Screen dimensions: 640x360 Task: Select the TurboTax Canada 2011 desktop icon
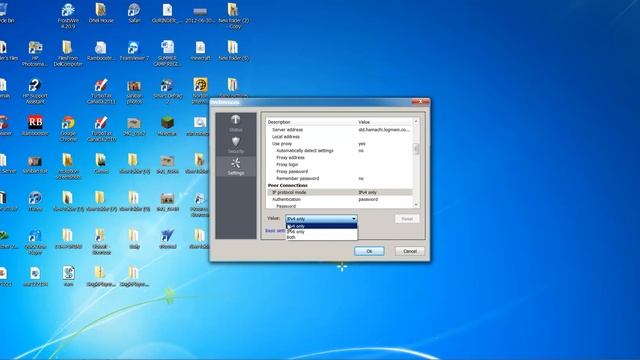[101, 91]
